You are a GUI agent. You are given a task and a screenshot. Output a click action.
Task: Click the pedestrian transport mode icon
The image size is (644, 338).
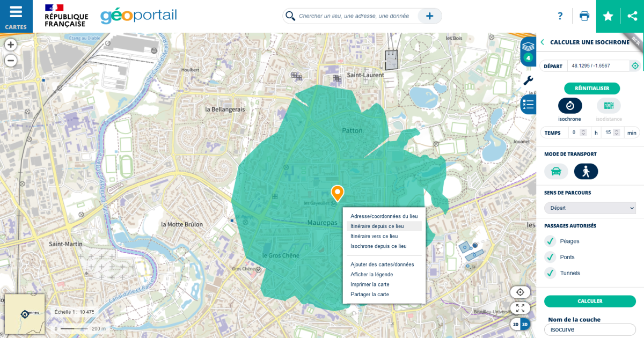tap(586, 171)
